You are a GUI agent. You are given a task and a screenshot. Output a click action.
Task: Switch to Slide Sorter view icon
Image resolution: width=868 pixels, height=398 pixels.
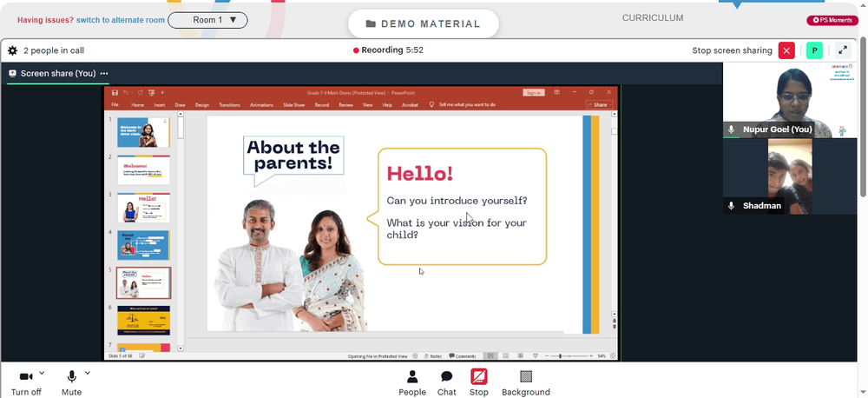(505, 356)
